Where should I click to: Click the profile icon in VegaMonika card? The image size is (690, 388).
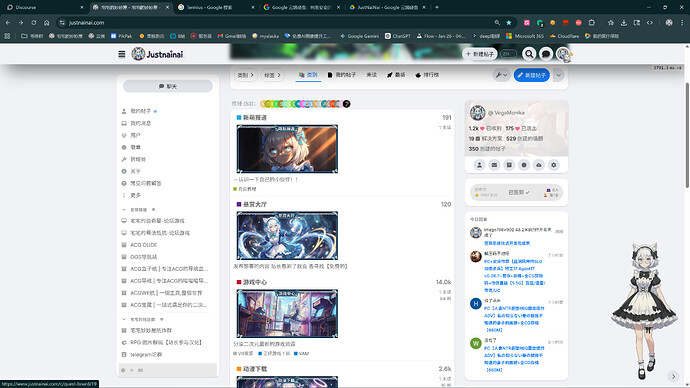point(479,165)
